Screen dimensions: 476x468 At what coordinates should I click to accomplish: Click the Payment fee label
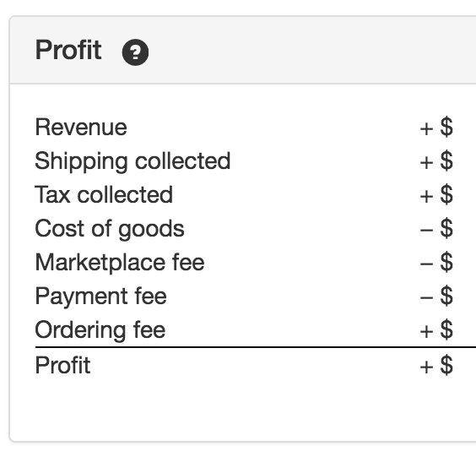tap(101, 296)
